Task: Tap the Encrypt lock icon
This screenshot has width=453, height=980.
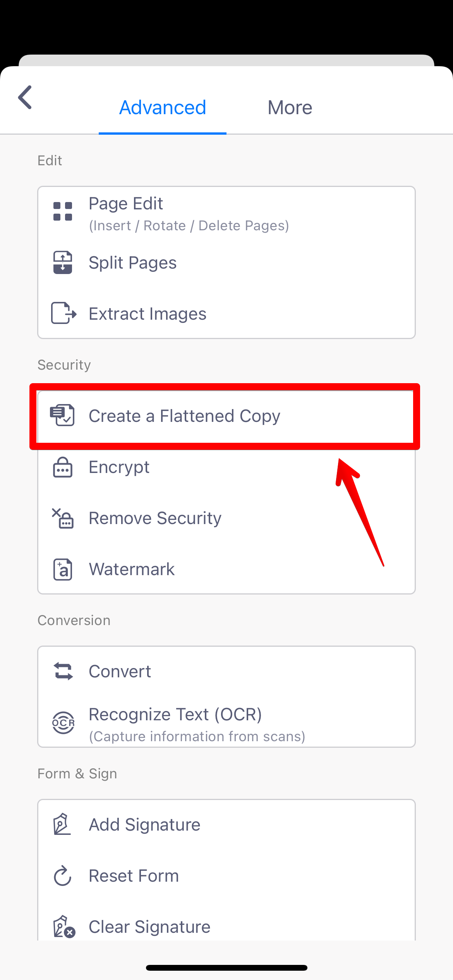Action: (x=63, y=467)
